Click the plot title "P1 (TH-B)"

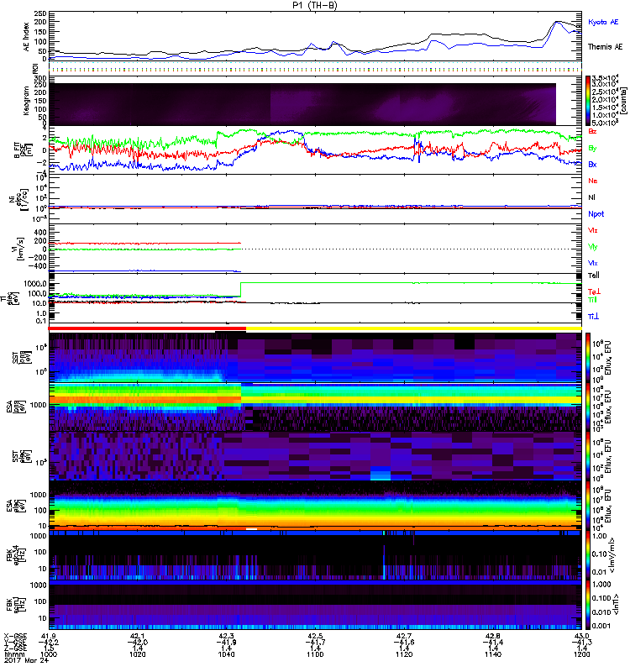click(x=314, y=5)
